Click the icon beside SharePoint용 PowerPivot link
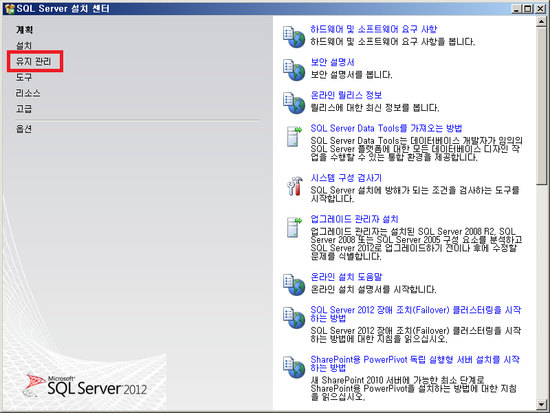This screenshot has width=550, height=413. pos(294,367)
